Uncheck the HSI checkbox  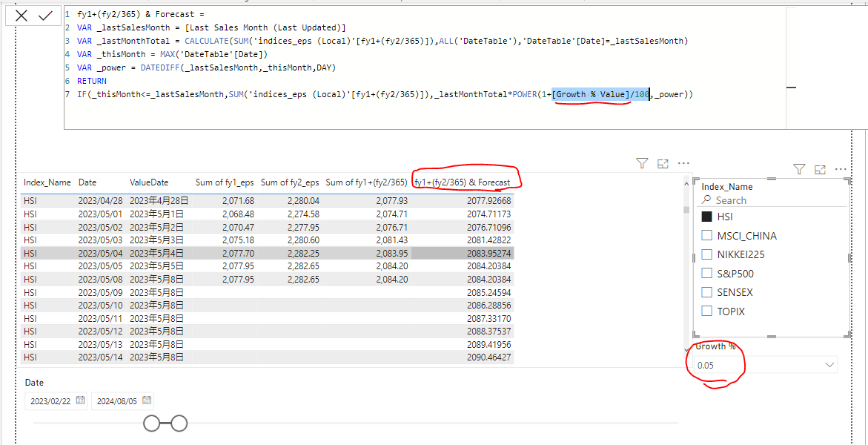pos(706,217)
